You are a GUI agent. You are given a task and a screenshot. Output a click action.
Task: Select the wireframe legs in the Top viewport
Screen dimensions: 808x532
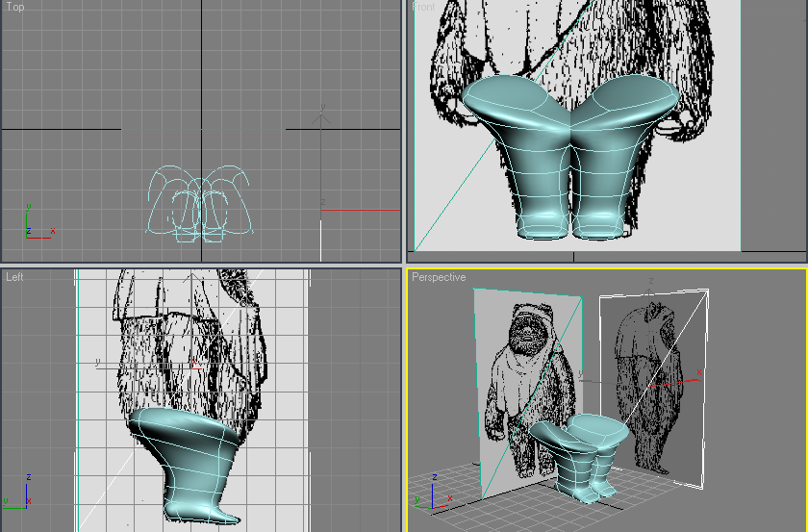[200, 204]
